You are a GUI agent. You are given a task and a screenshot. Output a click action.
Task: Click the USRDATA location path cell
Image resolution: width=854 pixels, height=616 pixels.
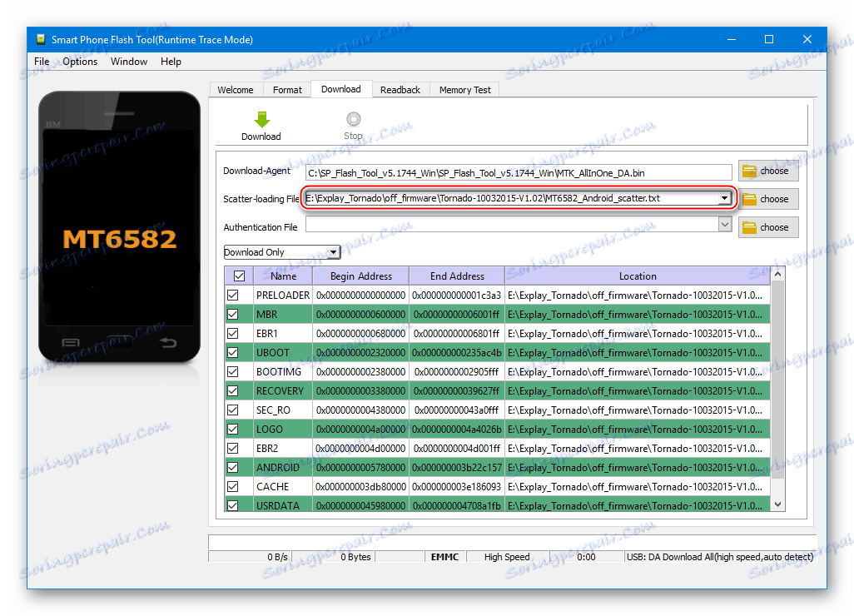tap(638, 505)
